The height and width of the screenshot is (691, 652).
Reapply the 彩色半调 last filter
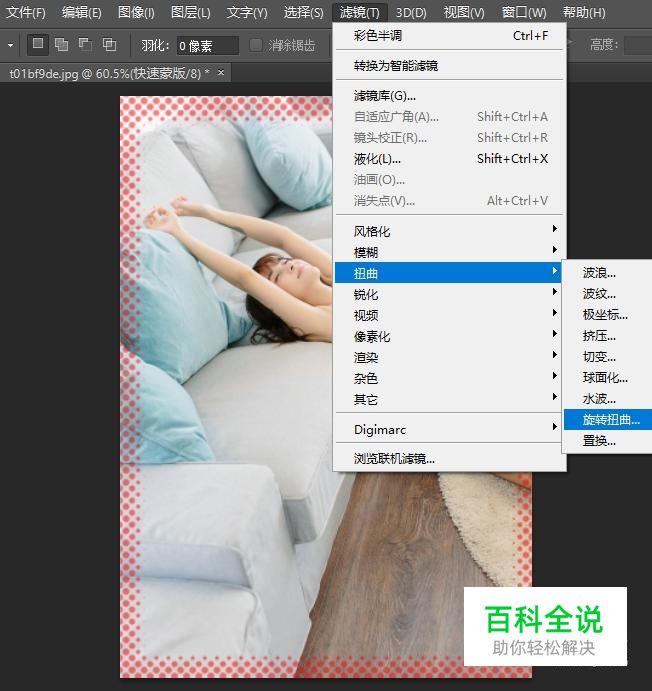449,36
